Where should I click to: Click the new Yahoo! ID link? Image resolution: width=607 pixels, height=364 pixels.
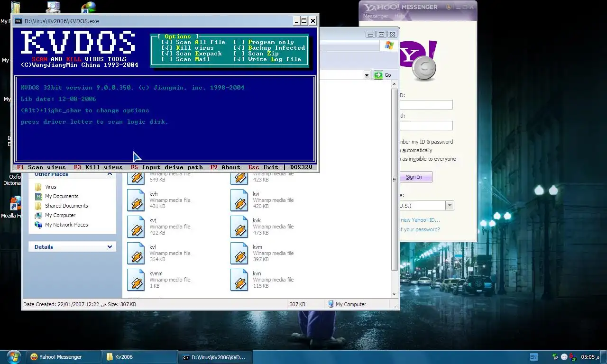[420, 220]
